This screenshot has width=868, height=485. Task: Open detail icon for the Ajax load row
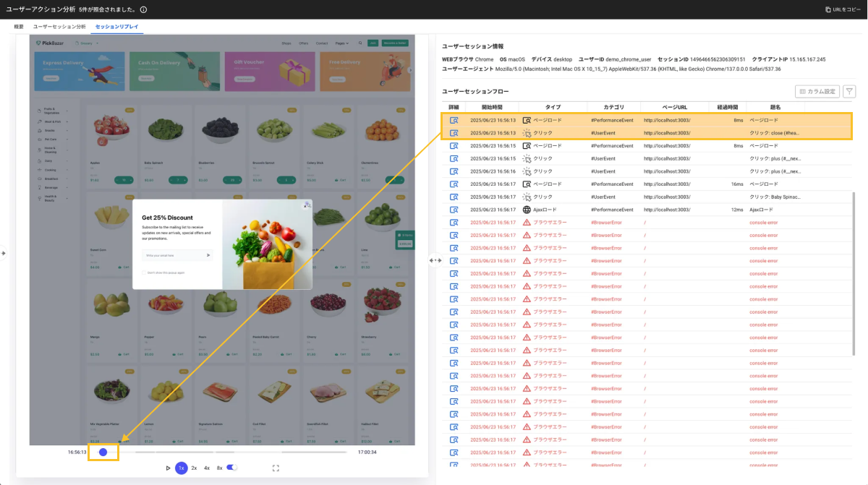(x=454, y=210)
